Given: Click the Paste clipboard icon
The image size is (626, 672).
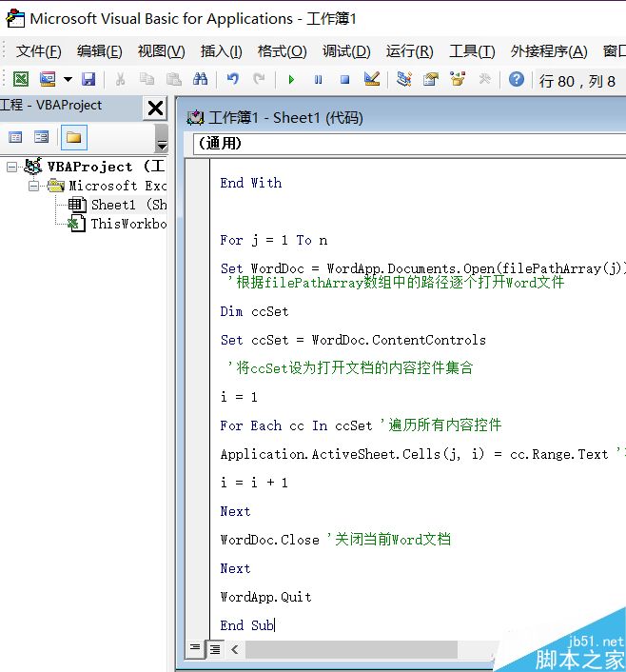Looking at the screenshot, I should [x=173, y=79].
